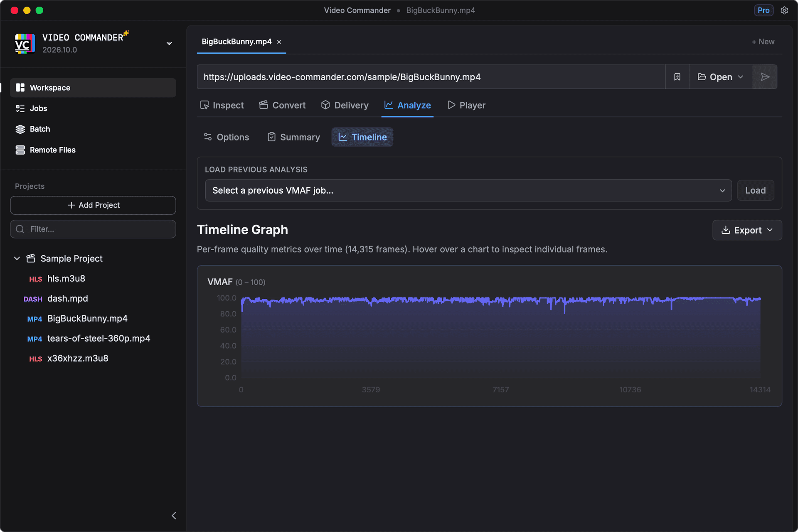This screenshot has width=798, height=532.
Task: Click the 'LOAD PREVIOUS ANALYSIS' label
Action: coord(256,170)
